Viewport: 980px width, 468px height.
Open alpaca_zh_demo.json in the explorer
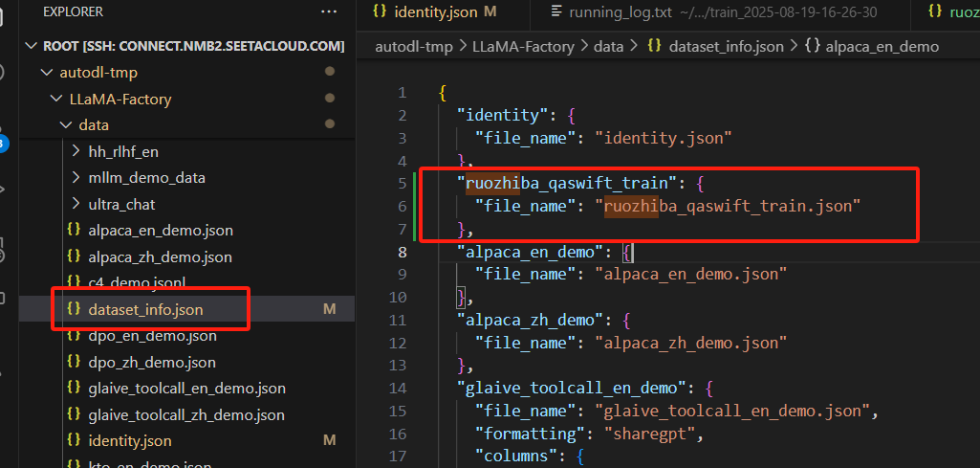pos(160,257)
